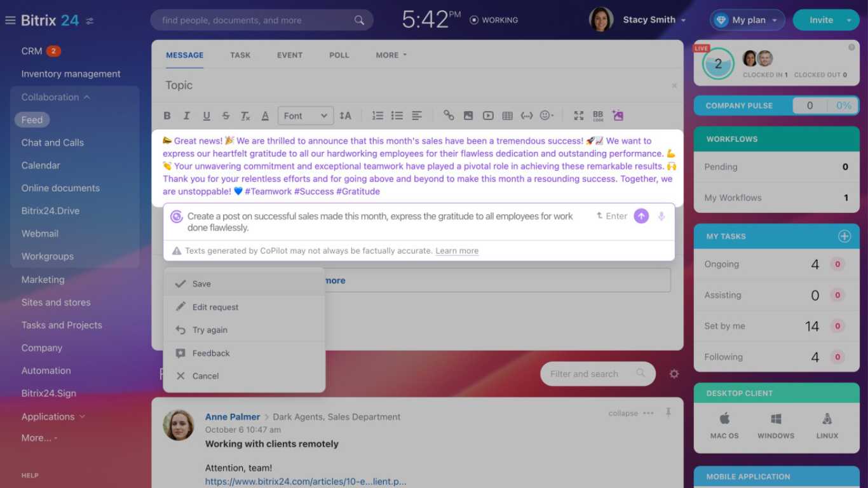868x488 pixels.
Task: Expand editor to fullscreen
Action: pos(578,116)
